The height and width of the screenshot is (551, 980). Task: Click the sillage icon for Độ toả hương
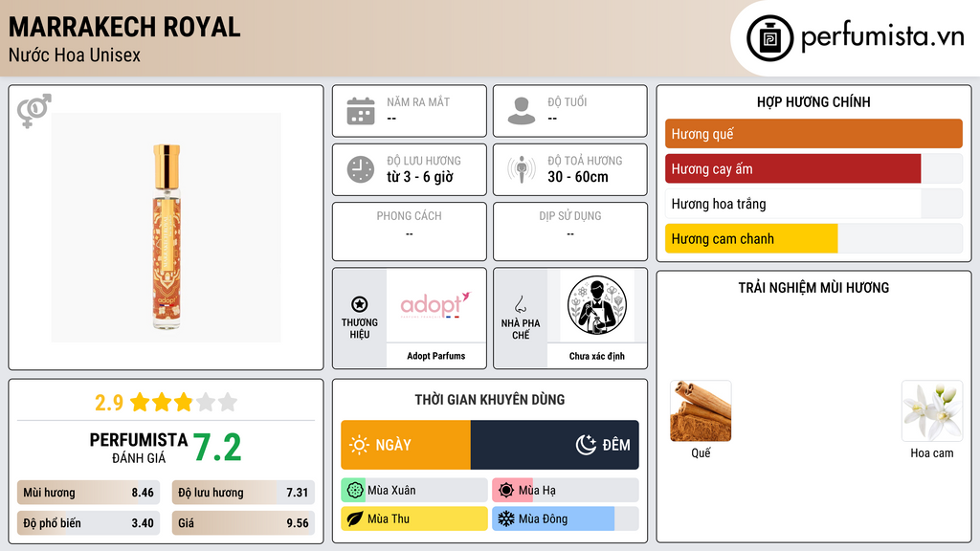coord(522,169)
